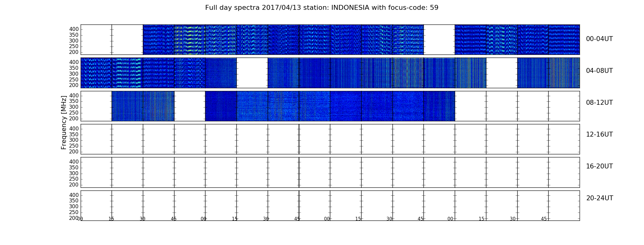Select the "00-04UT" row label
The image size is (644, 245).
599,39
